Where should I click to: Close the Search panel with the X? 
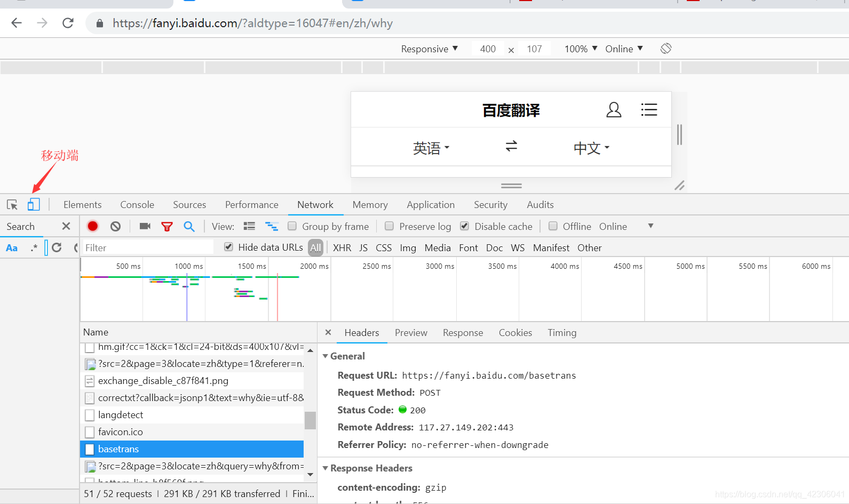click(66, 226)
